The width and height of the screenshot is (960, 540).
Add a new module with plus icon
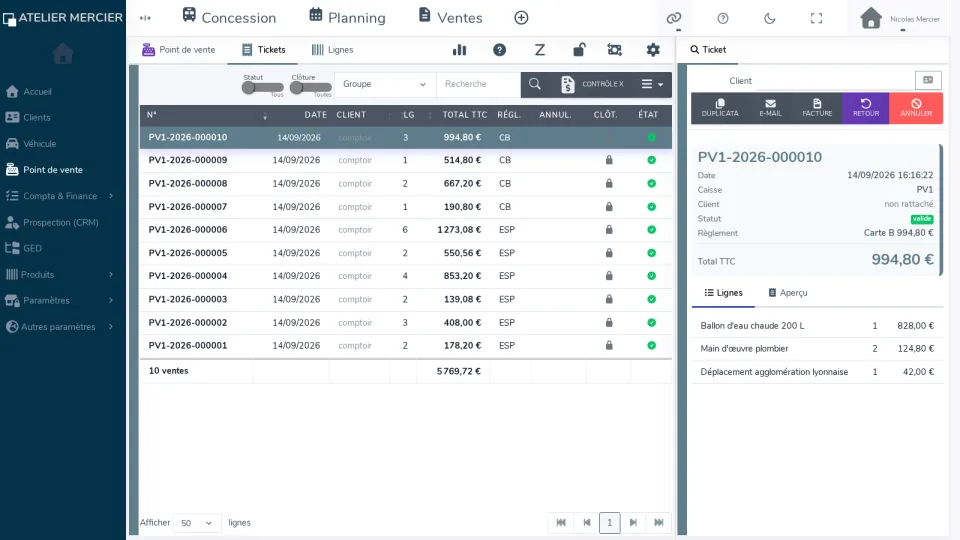(x=521, y=18)
